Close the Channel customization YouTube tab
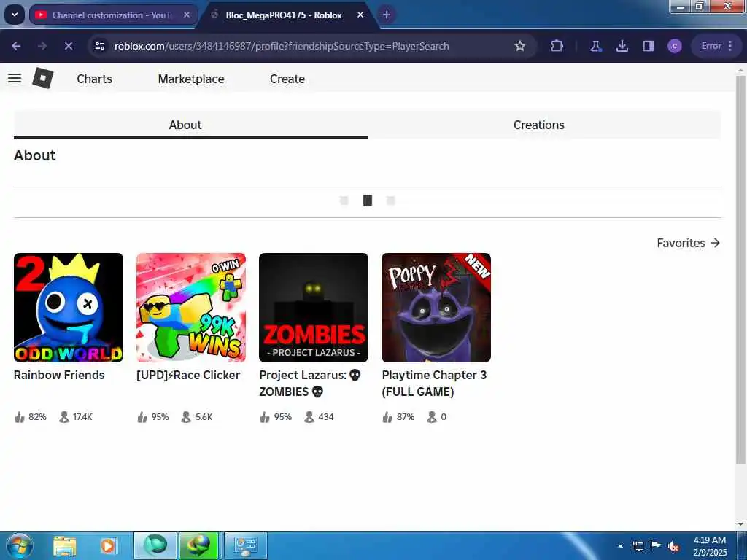Viewport: 747px width, 560px height. (x=187, y=15)
